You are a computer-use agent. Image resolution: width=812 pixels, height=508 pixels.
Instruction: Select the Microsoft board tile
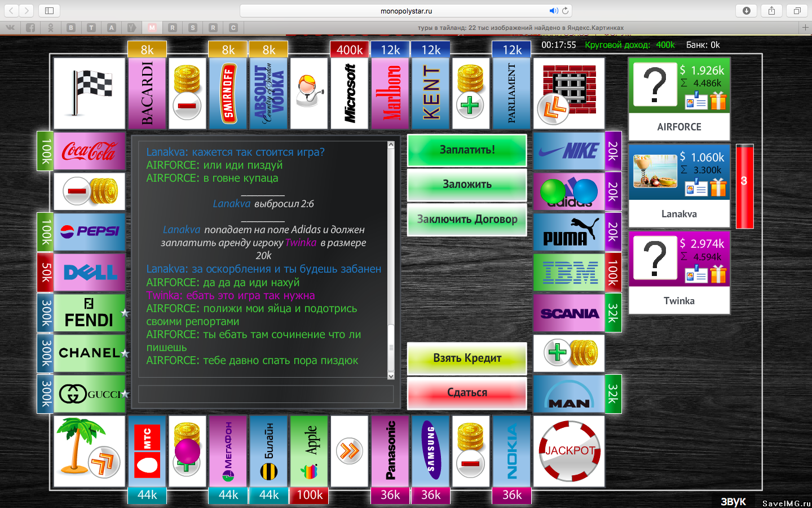(350, 94)
